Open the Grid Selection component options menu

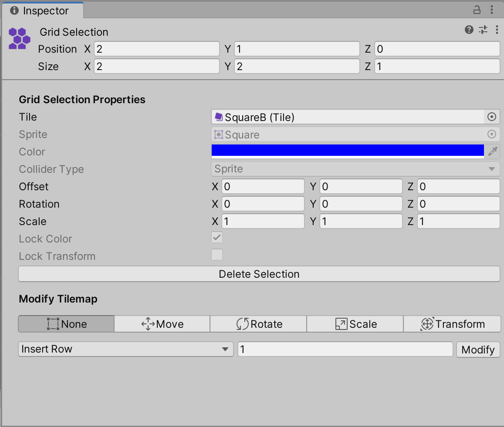(x=497, y=30)
